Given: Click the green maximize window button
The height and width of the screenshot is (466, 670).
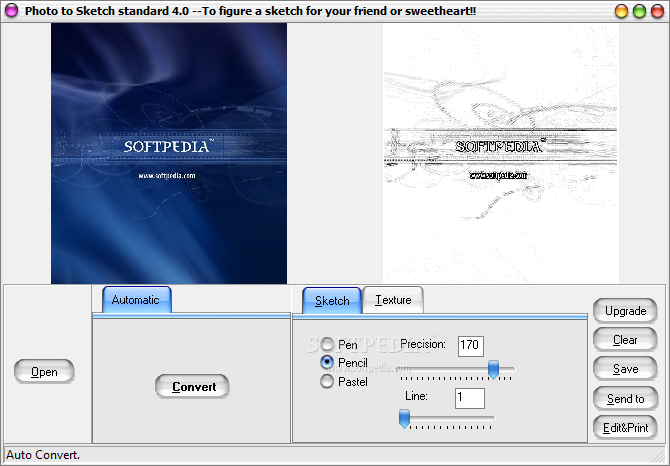Looking at the screenshot, I should (639, 11).
